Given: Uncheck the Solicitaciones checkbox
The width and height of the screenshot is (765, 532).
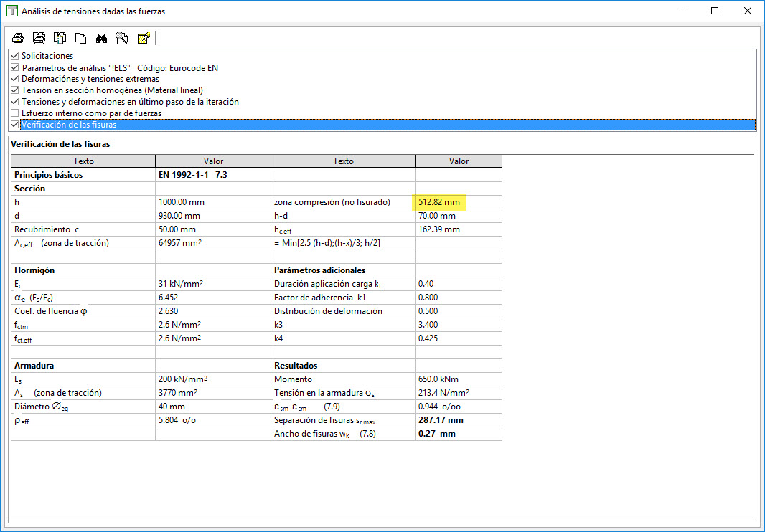Looking at the screenshot, I should click(15, 56).
